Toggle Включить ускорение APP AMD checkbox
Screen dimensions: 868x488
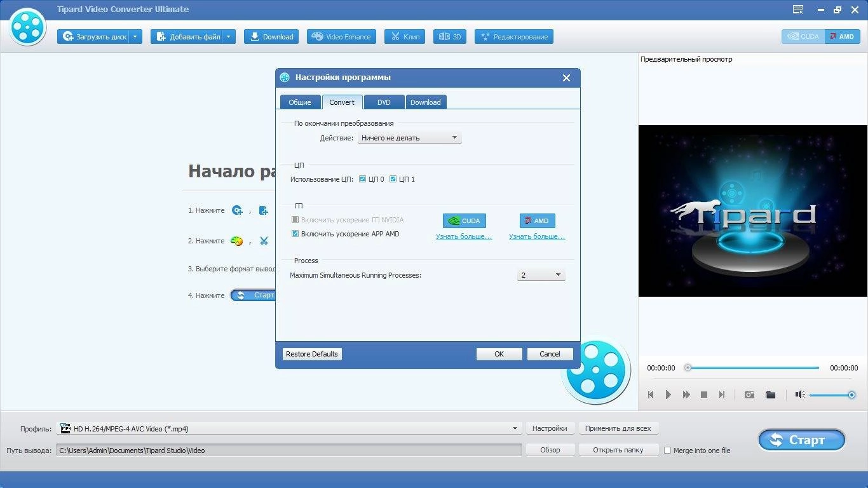point(295,234)
